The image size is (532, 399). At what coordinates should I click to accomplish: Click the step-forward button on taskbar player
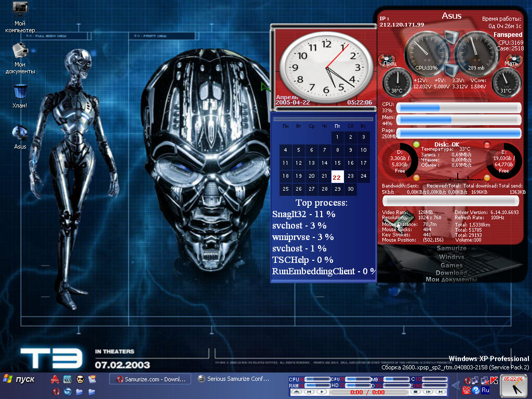(x=428, y=392)
